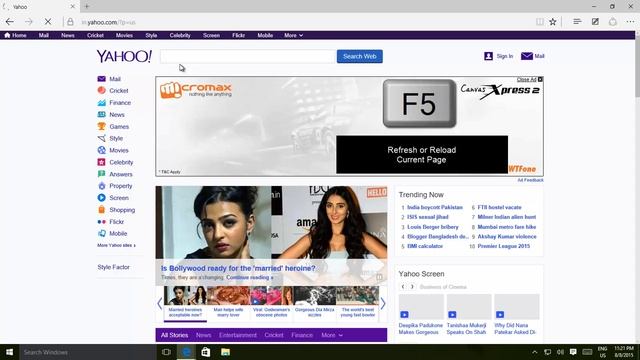
Task: Click the Finance chart icon in sidebar
Action: coord(102,102)
